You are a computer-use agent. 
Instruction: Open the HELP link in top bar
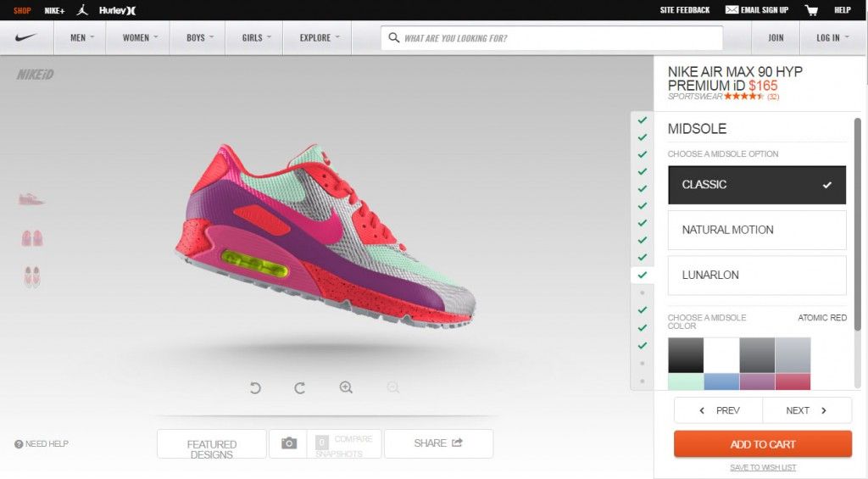point(843,10)
